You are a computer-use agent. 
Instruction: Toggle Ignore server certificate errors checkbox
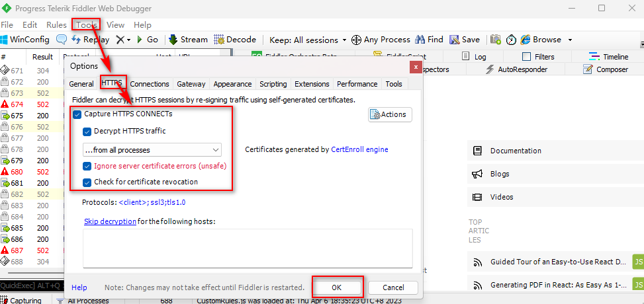87,166
